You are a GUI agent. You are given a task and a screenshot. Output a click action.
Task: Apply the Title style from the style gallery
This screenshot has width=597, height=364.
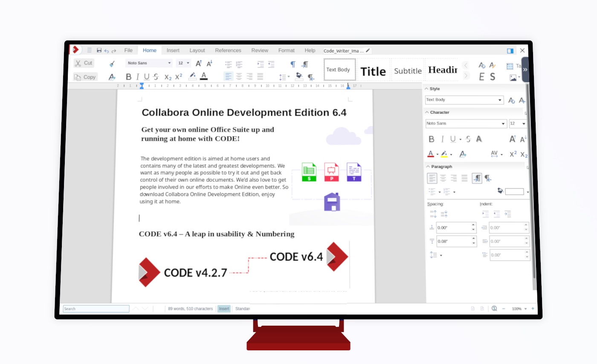(373, 71)
